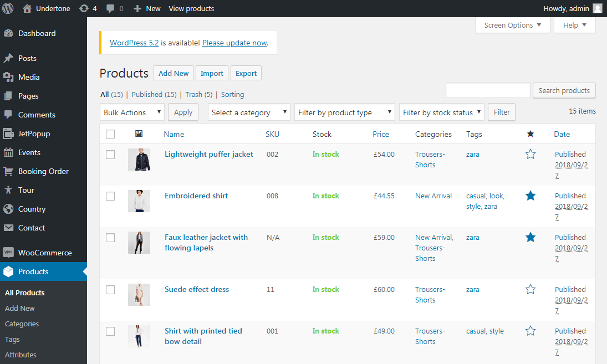
Task: Open Suede effect dress thumbnail
Action: (139, 295)
